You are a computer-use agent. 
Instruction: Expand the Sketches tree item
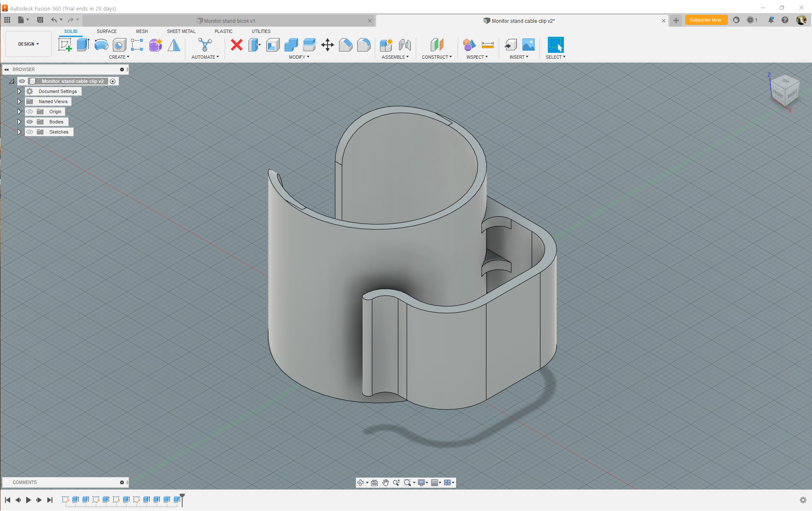tap(19, 132)
